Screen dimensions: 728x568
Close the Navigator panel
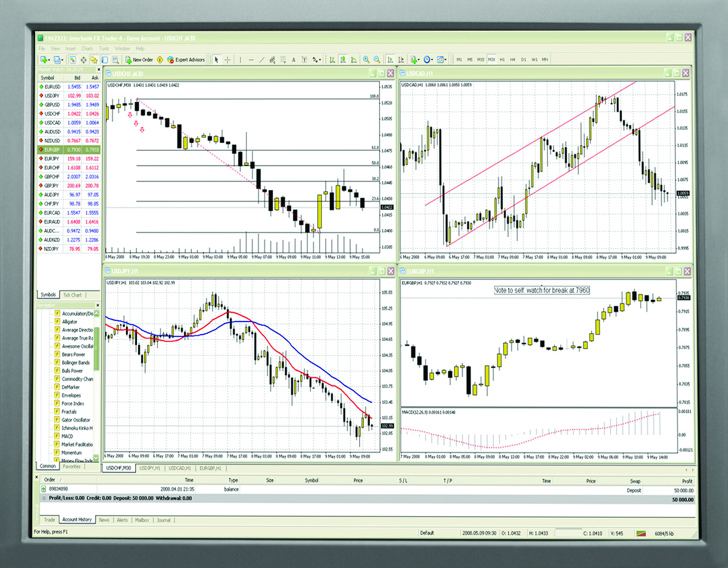[x=98, y=305]
